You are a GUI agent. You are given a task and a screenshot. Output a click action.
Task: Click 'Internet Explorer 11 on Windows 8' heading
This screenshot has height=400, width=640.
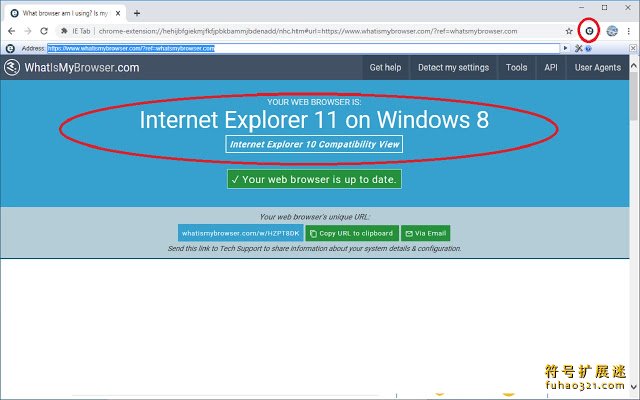[314, 120]
